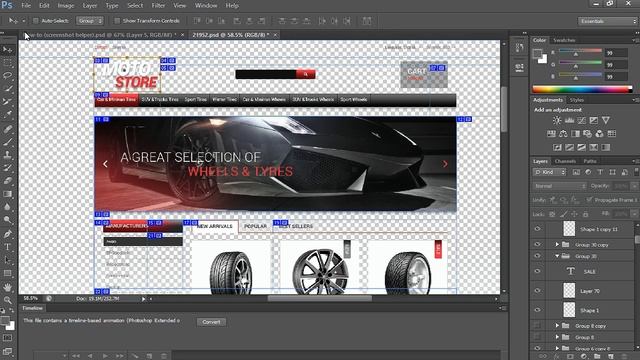Screen dimensions: 640x360
Task: Switch to the Paths tab
Action: [x=590, y=161]
